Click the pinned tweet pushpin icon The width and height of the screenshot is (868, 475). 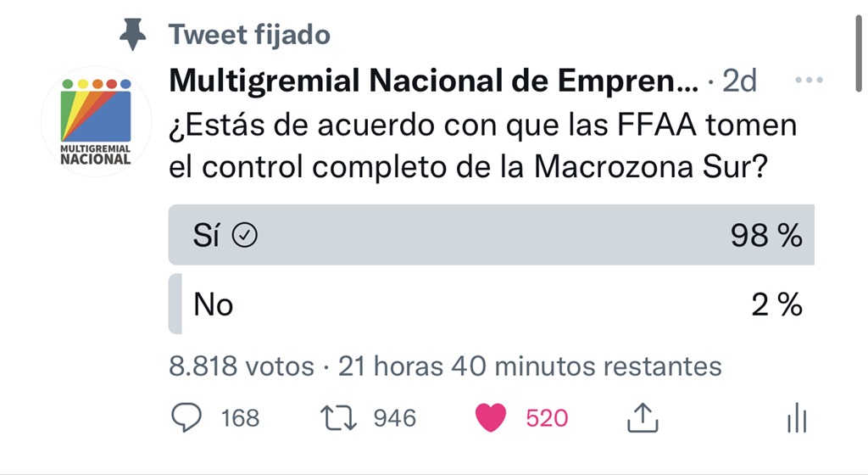[x=133, y=34]
